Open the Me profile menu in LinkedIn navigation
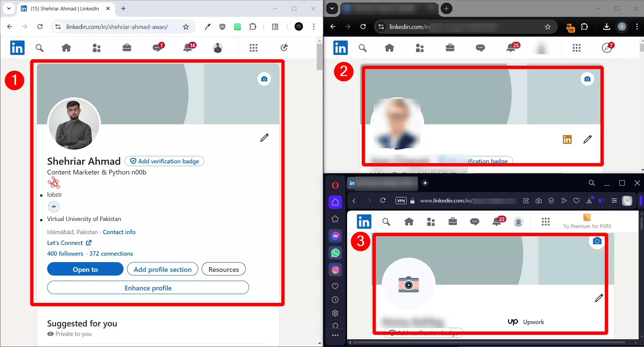The image size is (644, 347). [x=217, y=48]
